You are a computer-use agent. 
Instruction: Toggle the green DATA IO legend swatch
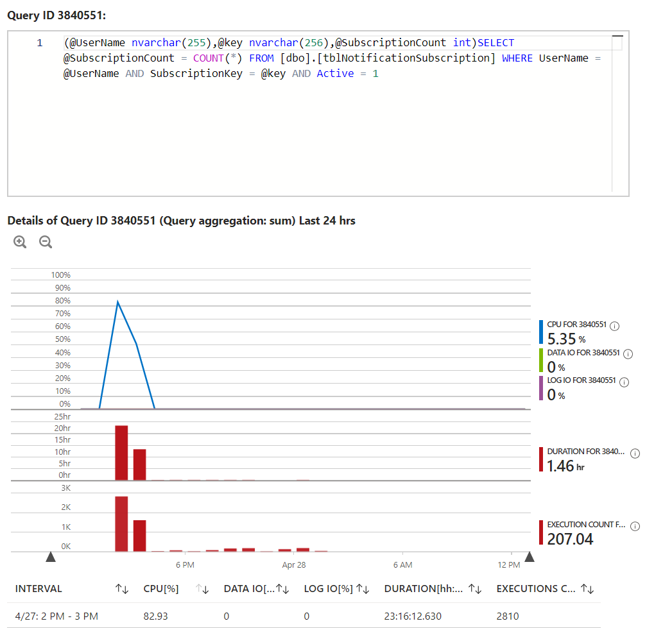click(x=542, y=361)
